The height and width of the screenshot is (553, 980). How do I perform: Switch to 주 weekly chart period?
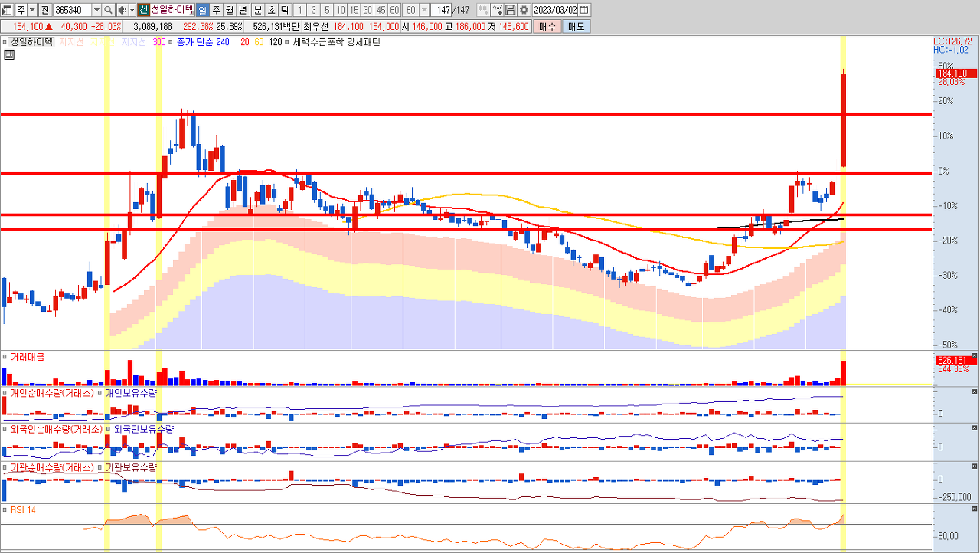pos(216,10)
